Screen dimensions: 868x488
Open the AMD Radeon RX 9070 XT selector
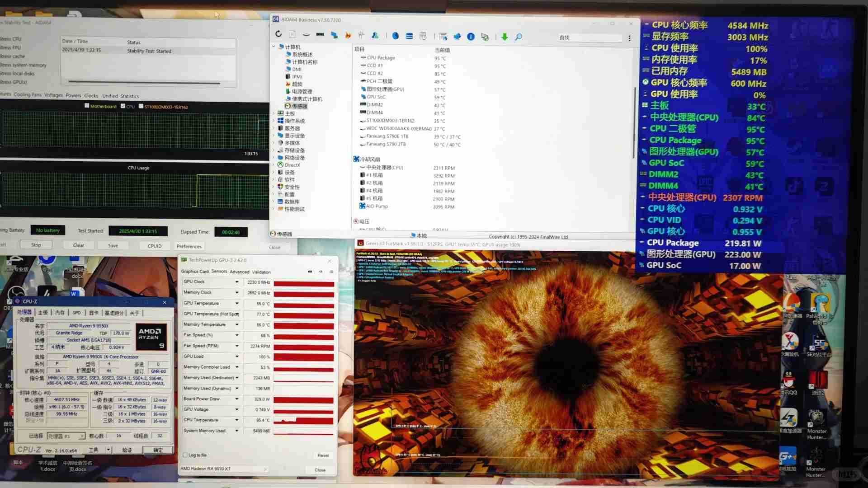(x=224, y=469)
